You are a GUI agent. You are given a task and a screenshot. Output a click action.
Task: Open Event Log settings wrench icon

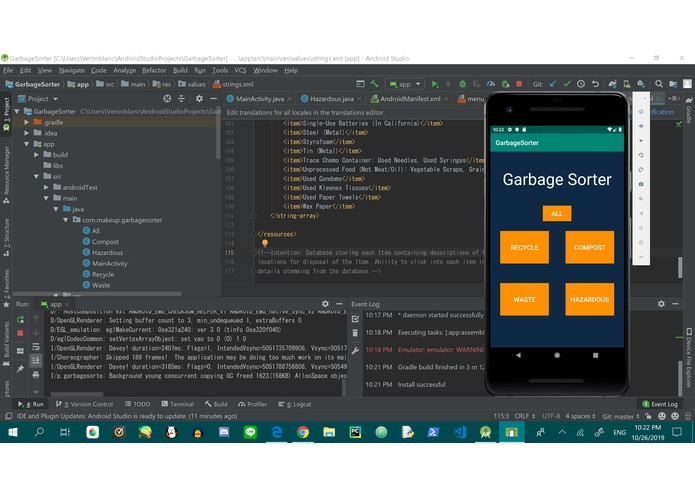[355, 351]
